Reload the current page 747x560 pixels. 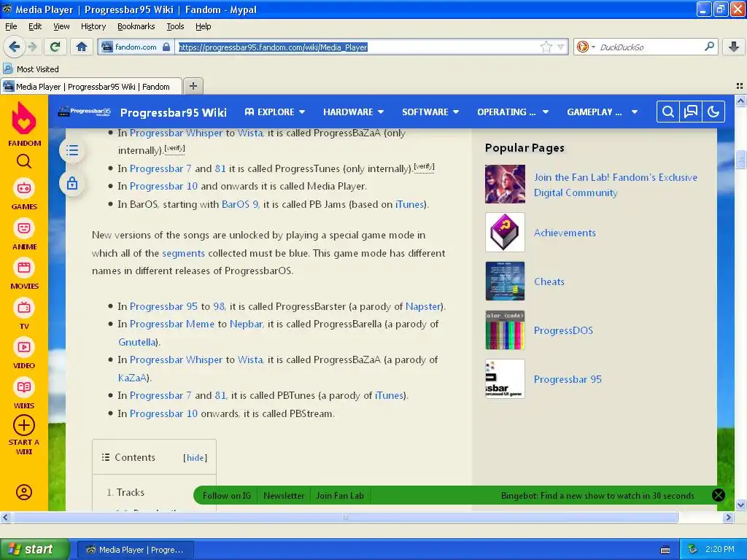point(55,47)
